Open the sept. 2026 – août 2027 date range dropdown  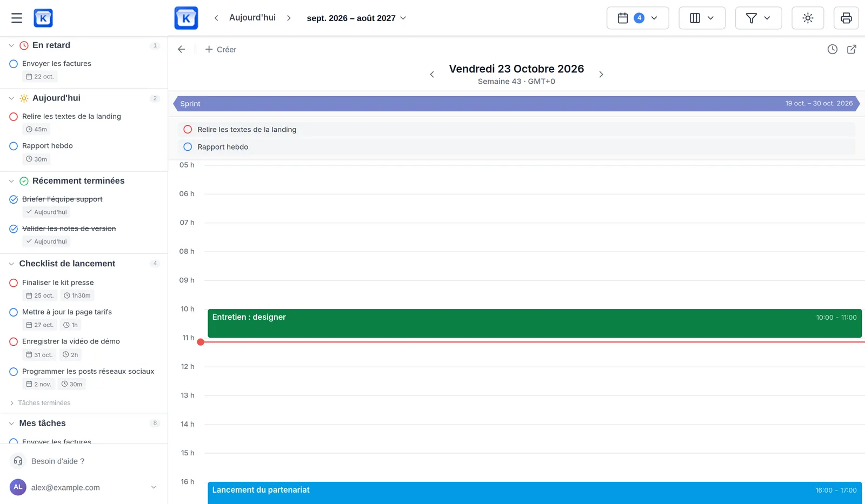356,18
